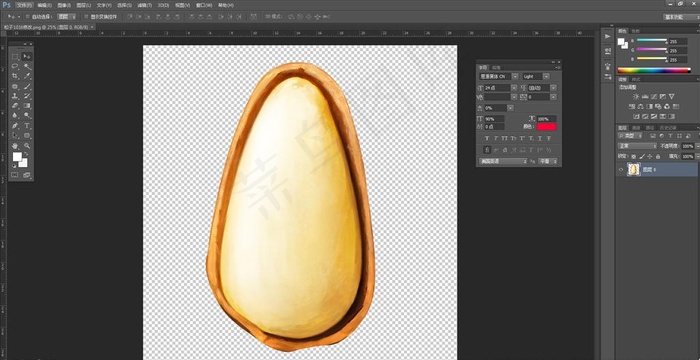
Task: Click the red text color swatch
Action: [x=546, y=127]
